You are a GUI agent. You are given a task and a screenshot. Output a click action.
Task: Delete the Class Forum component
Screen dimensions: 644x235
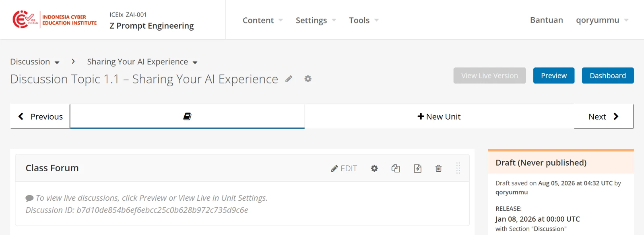[x=439, y=168]
